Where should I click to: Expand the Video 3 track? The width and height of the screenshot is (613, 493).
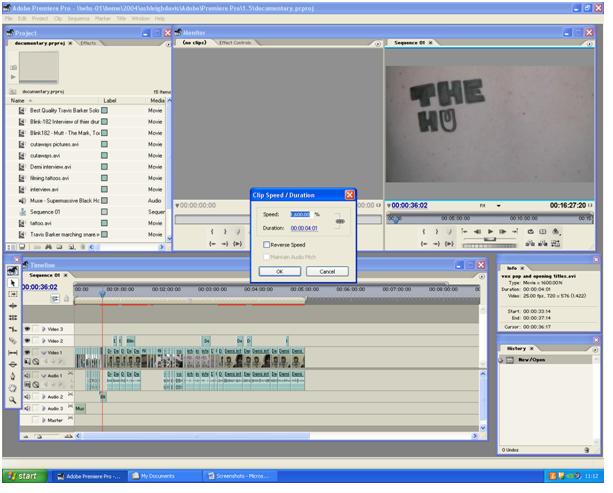[44, 329]
